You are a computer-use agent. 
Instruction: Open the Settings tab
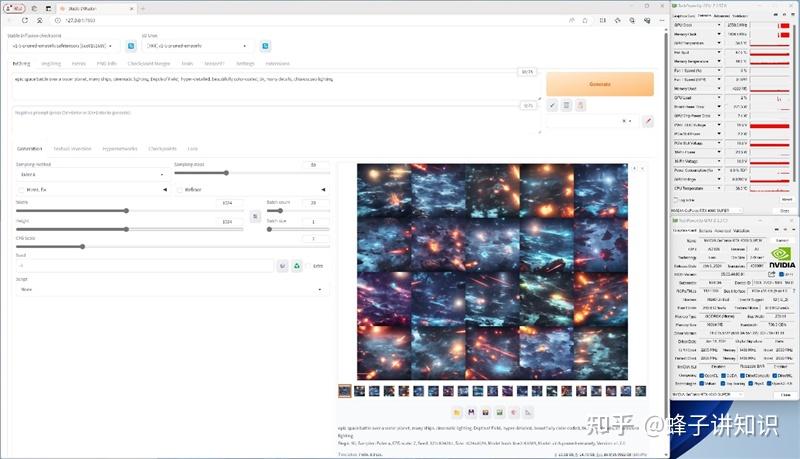click(245, 64)
